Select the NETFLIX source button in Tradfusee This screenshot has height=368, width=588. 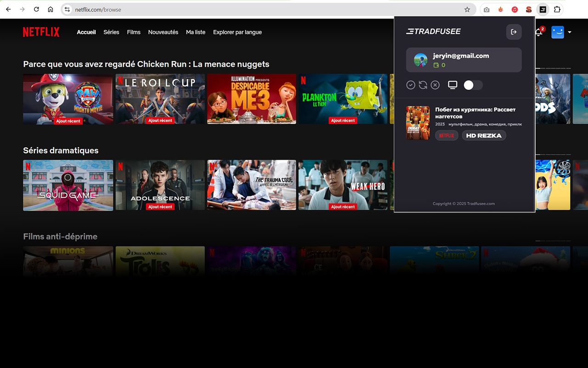point(447,135)
